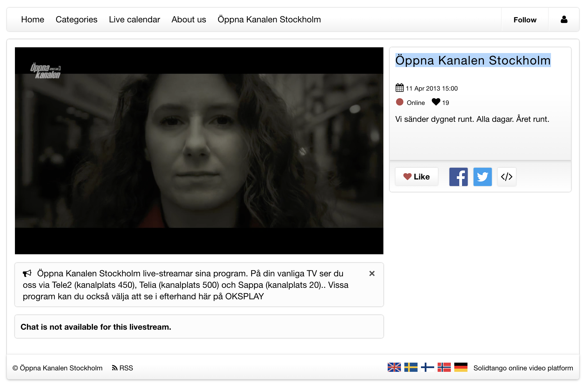Dismiss the announcement banner
This screenshot has width=588, height=387.
(x=372, y=273)
